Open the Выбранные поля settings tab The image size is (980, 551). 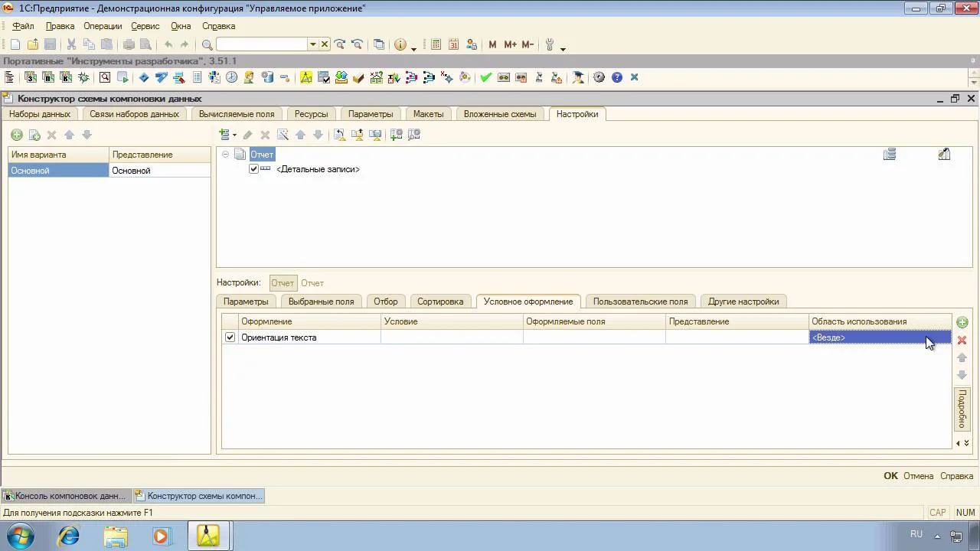tap(321, 302)
